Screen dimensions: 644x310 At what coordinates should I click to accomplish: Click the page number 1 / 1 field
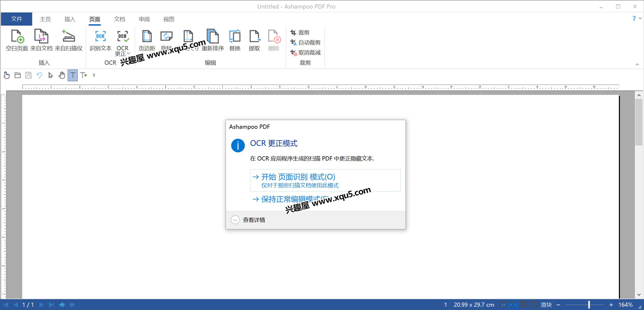[x=28, y=305]
